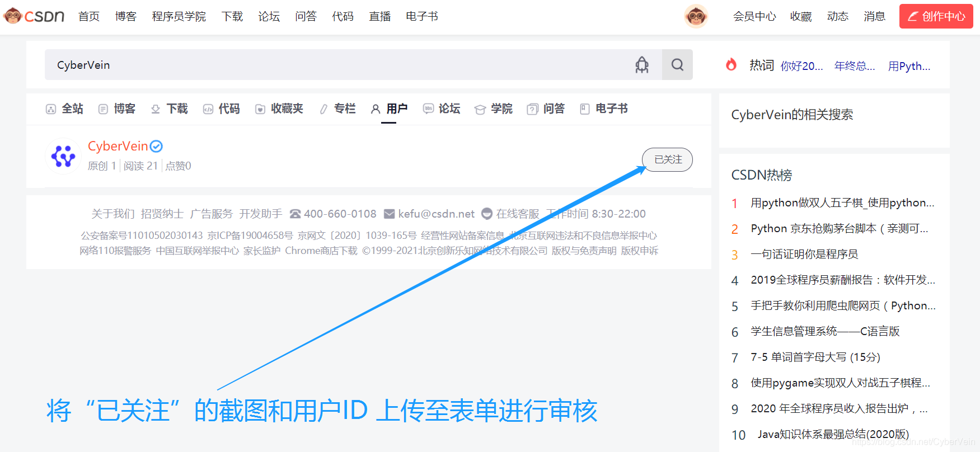Viewport: 980px width, 452px height.
Task: Select the 学院 search tab
Action: 494,109
